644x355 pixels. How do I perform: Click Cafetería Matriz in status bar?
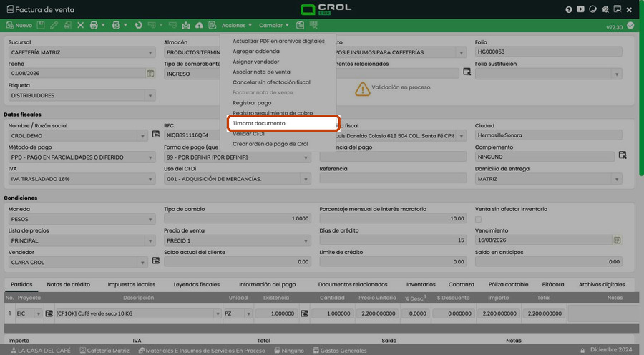point(104,351)
